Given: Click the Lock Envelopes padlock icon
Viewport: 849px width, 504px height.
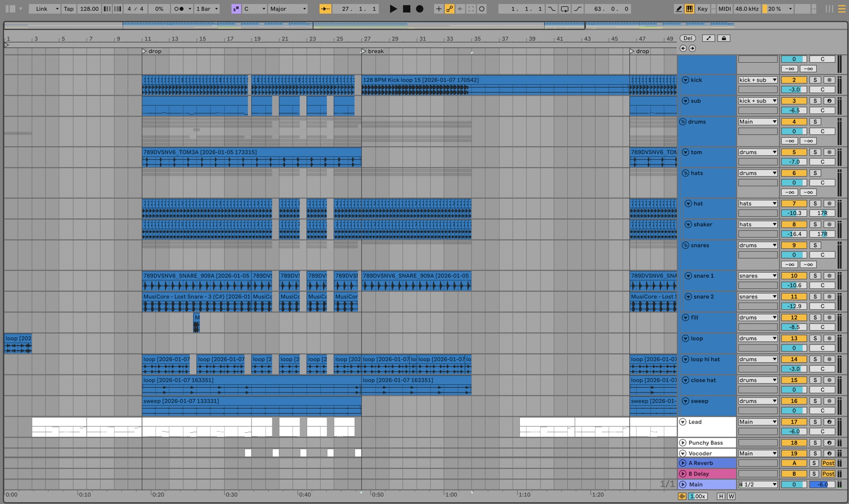Looking at the screenshot, I should coord(724,38).
